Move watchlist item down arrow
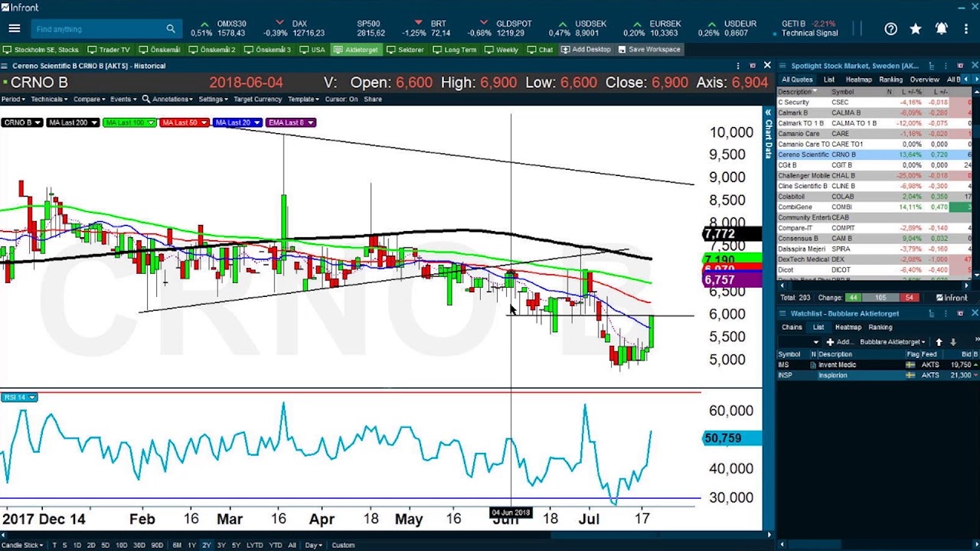This screenshot has height=551, width=980. click(x=952, y=342)
